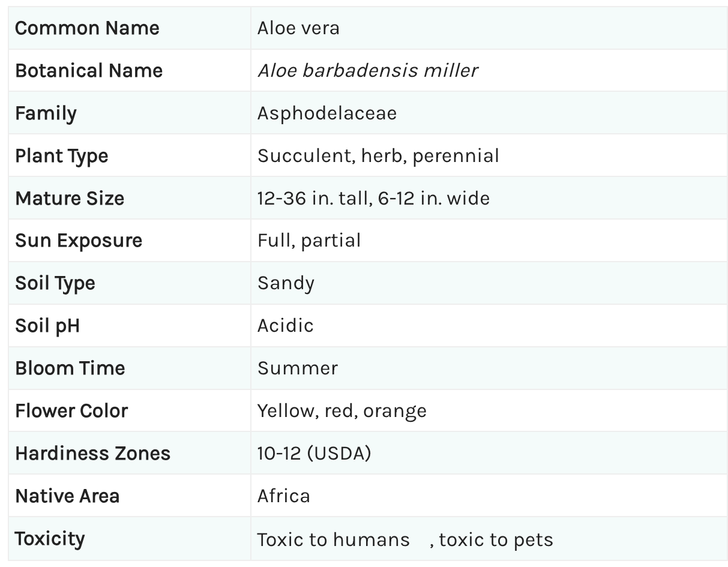728x567 pixels.
Task: Select the Botanical Name row label
Action: click(89, 71)
